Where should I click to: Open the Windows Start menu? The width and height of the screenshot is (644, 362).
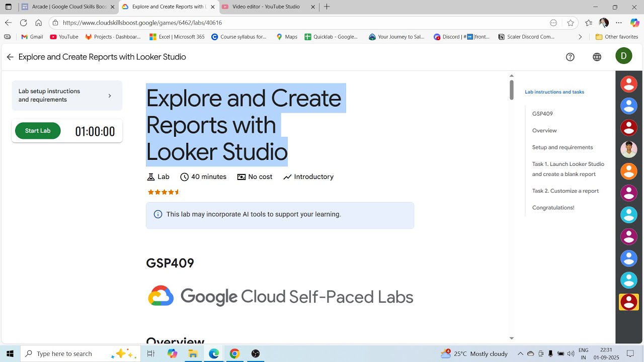tap(10, 353)
